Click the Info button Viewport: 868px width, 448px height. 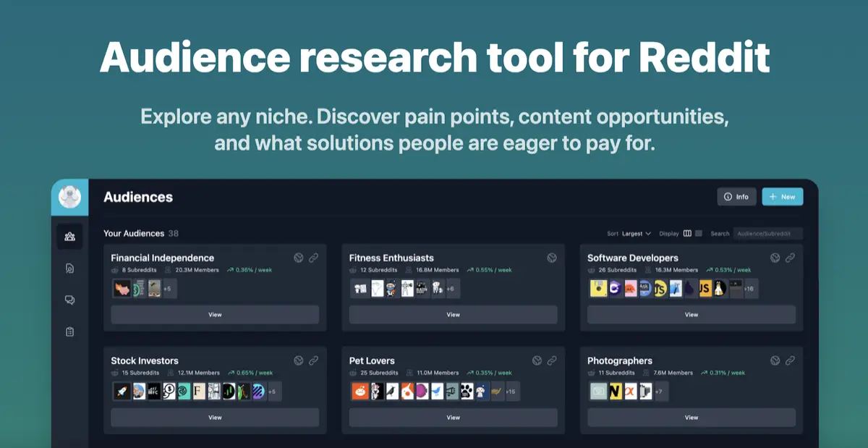coord(736,197)
